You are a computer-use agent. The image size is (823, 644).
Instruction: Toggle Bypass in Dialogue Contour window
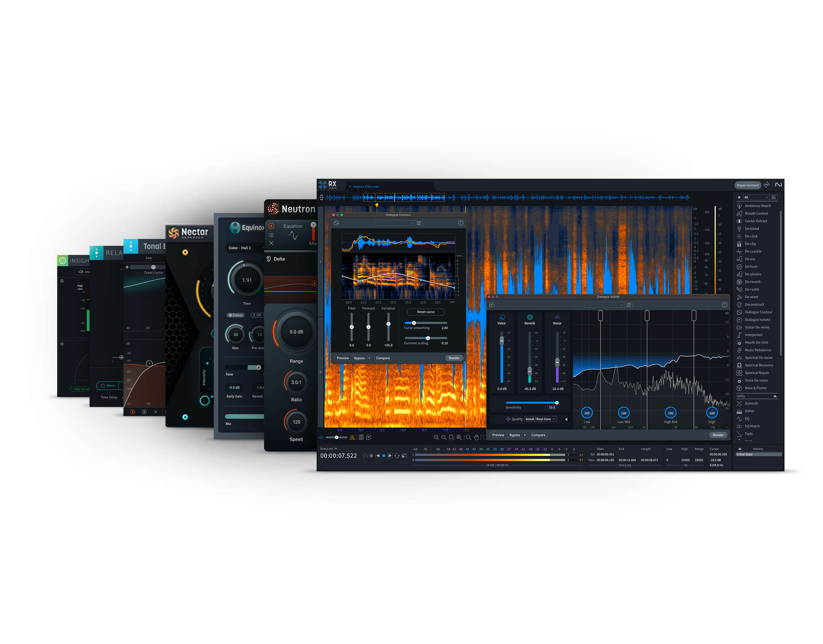tap(359, 358)
